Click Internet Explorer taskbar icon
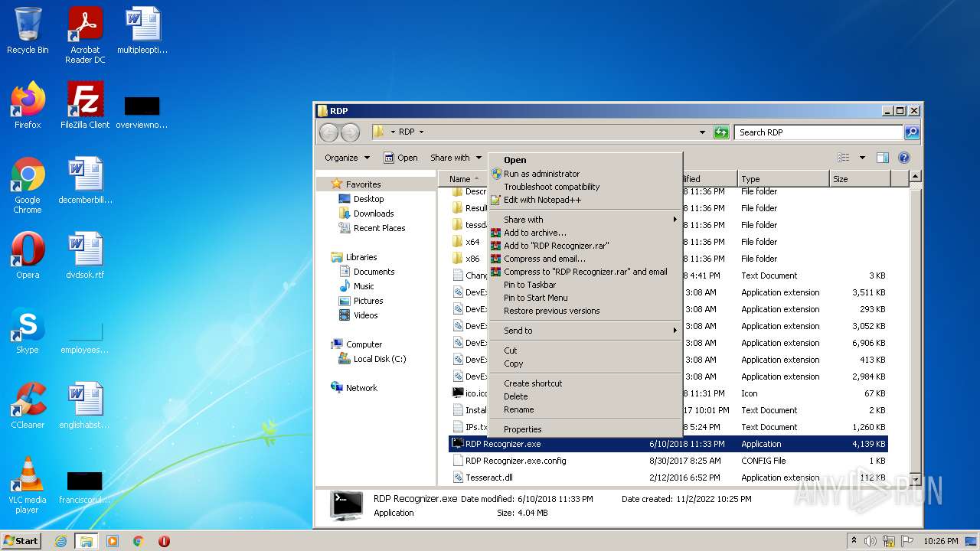This screenshot has width=980, height=551. coord(60,541)
